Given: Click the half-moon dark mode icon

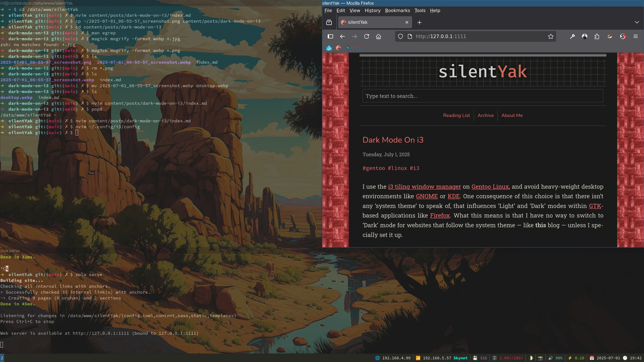Looking at the screenshot, I should point(531,358).
